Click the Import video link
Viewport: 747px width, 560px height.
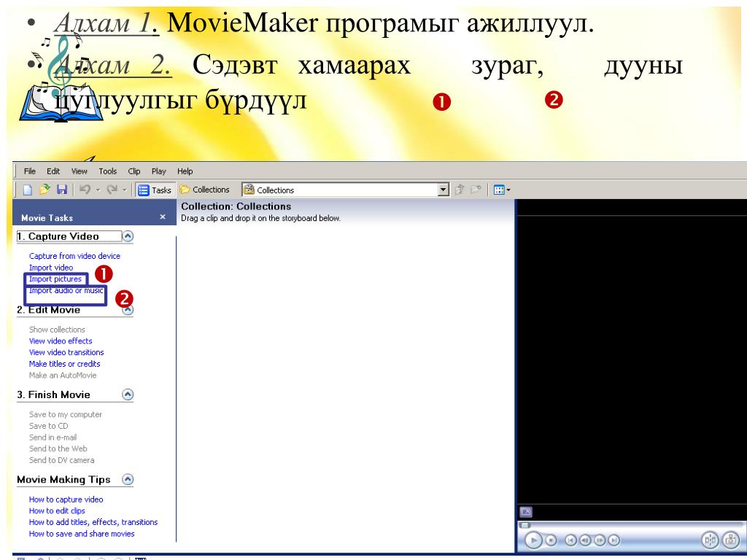[51, 268]
